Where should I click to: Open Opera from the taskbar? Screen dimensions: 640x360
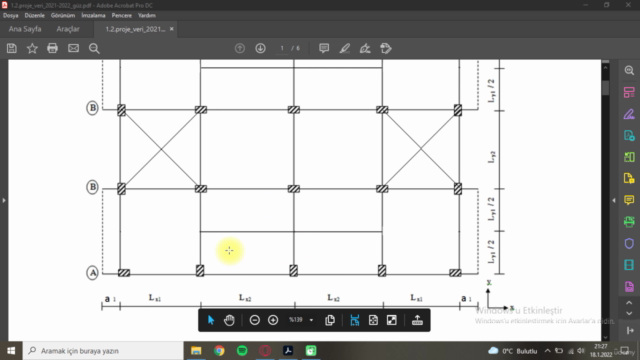(265, 351)
